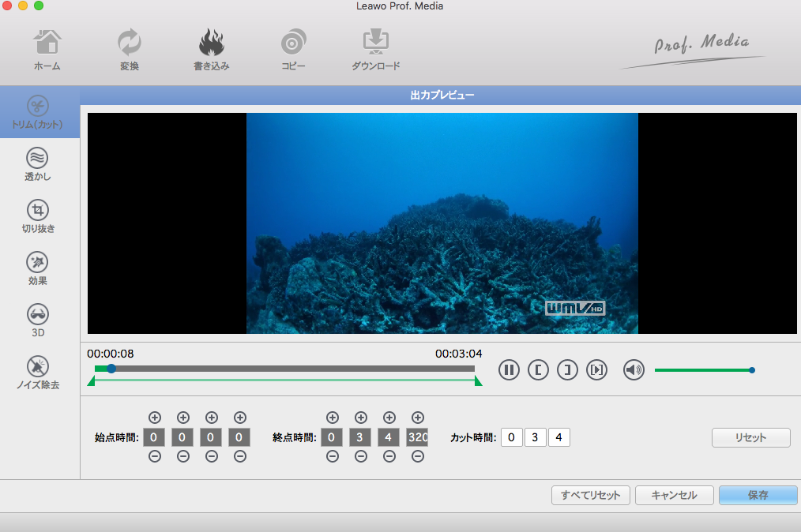This screenshot has height=532, width=801.
Task: Decrease 終点時間 milliseconds value
Action: [418, 456]
